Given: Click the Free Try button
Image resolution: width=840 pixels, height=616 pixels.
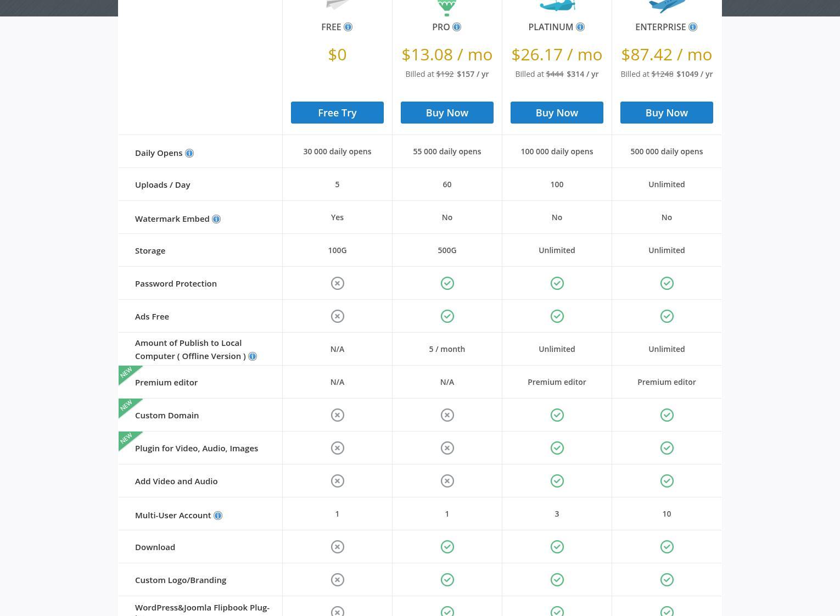Looking at the screenshot, I should (337, 113).
